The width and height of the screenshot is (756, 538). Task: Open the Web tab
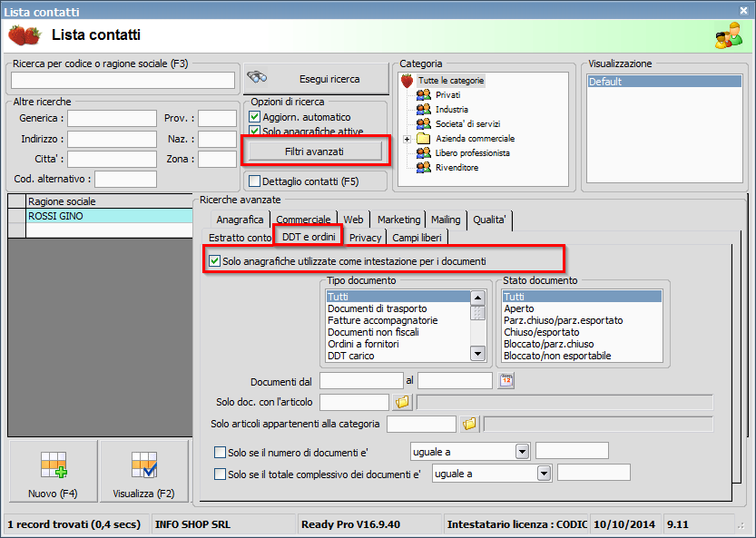(x=353, y=220)
